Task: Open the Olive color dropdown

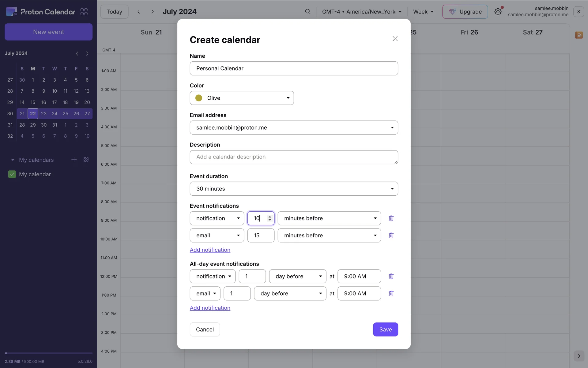Action: coord(242,98)
